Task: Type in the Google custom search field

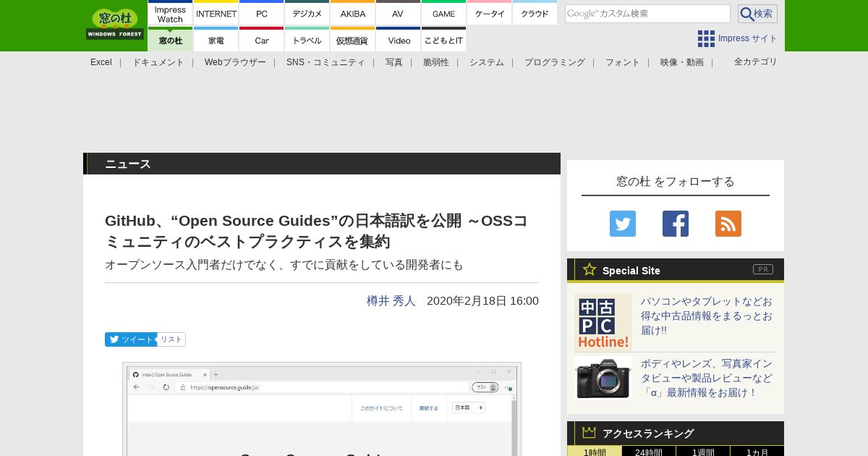Action: coord(647,14)
